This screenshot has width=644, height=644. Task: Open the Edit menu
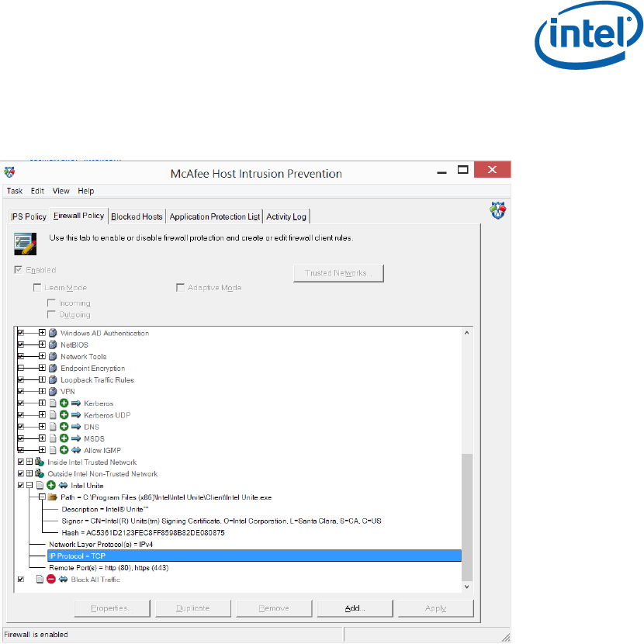click(37, 191)
